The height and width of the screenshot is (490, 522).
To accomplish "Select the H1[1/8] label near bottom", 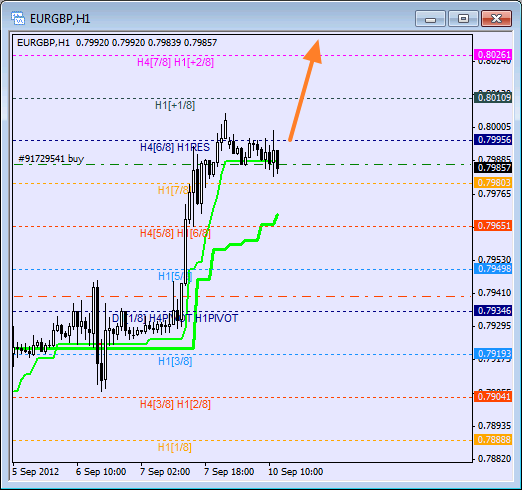I will coord(175,447).
